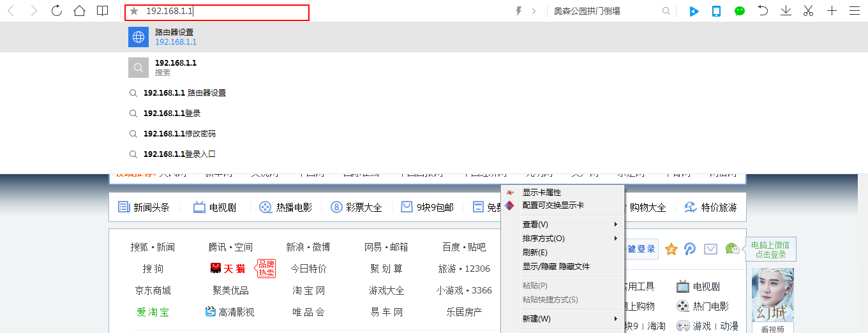Open the 购物大全 category
Screen dimensions: 868x333
[x=648, y=207]
